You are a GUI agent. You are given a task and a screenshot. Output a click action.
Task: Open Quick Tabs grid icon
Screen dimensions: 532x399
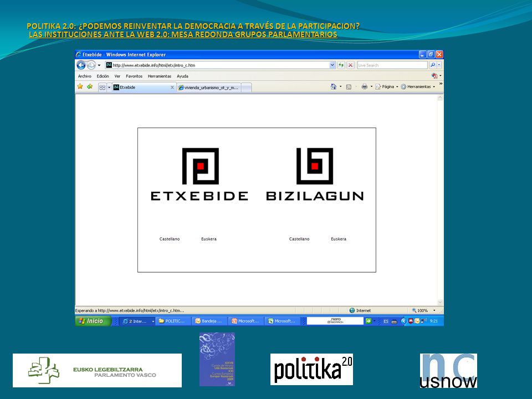(102, 87)
